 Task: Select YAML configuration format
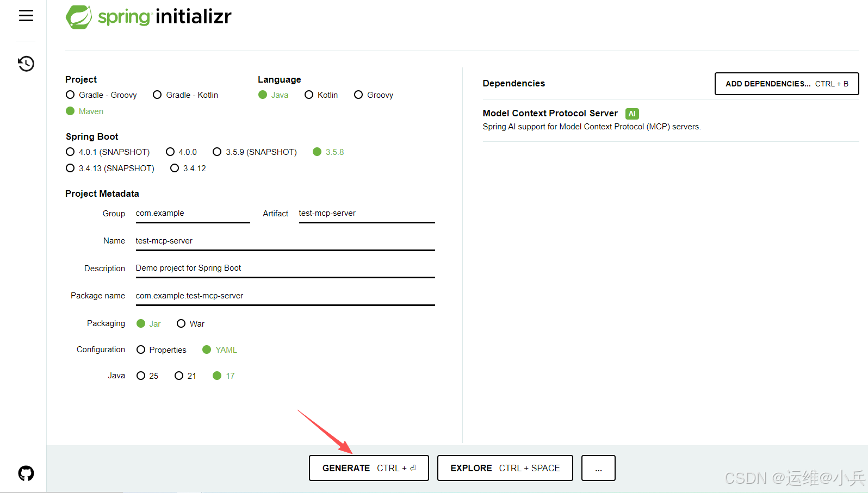coord(220,350)
